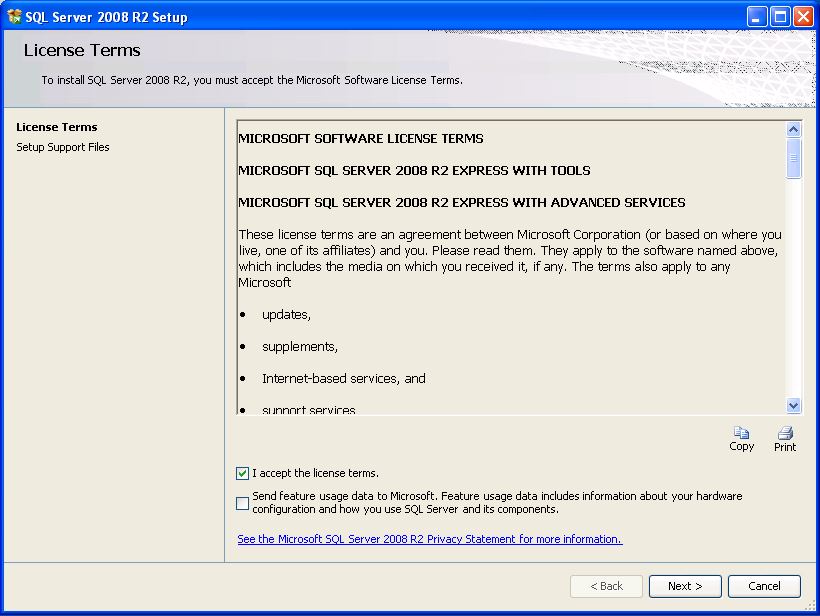The image size is (820, 616).
Task: Open the SQL Server 2008 R2 Privacy Statement link
Action: click(x=429, y=539)
